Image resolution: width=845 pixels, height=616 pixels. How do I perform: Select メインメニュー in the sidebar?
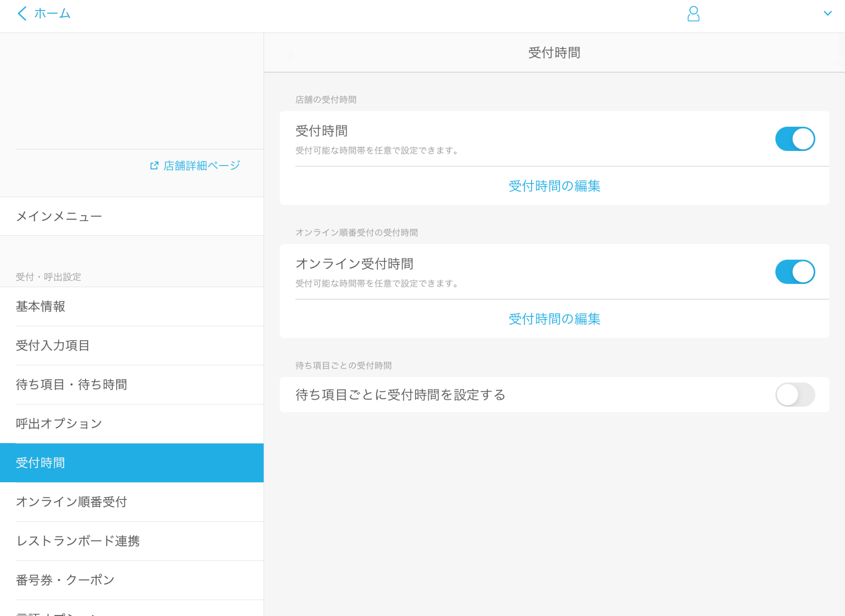[59, 216]
